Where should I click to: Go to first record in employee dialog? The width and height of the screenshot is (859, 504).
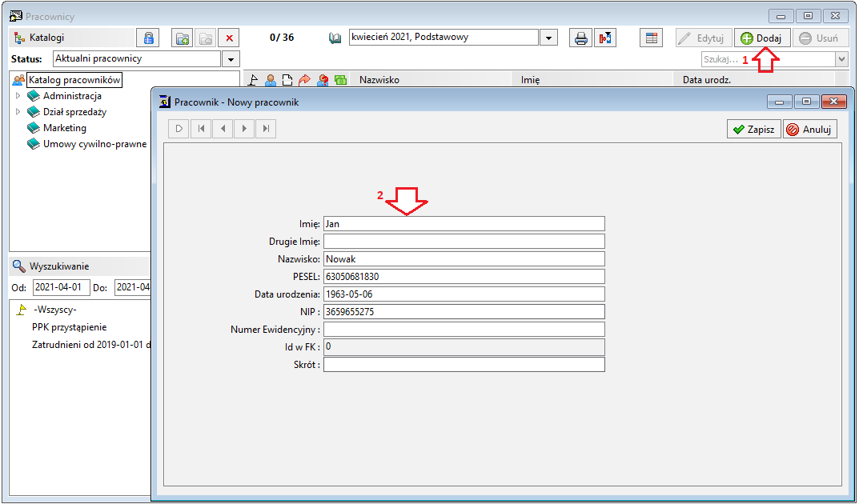[201, 129]
